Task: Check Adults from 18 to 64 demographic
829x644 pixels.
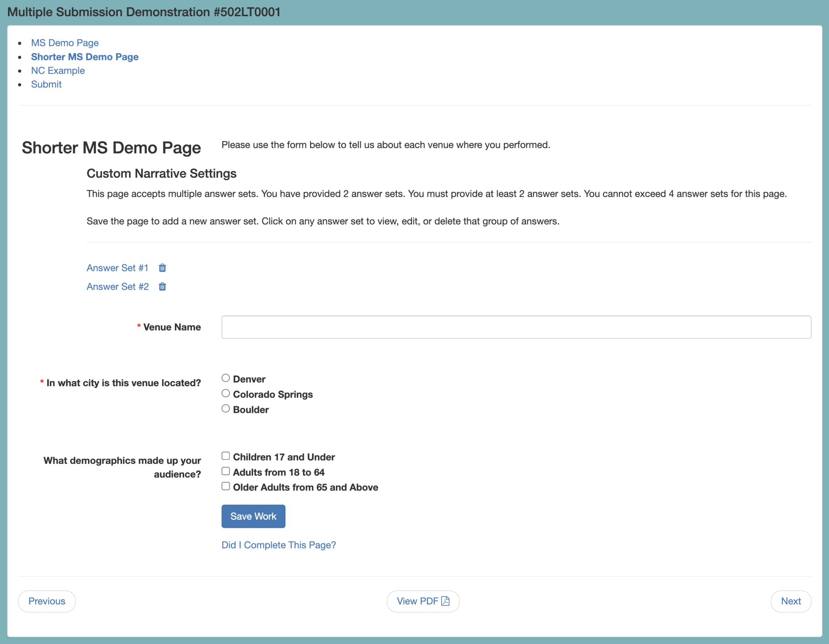Action: [x=226, y=471]
